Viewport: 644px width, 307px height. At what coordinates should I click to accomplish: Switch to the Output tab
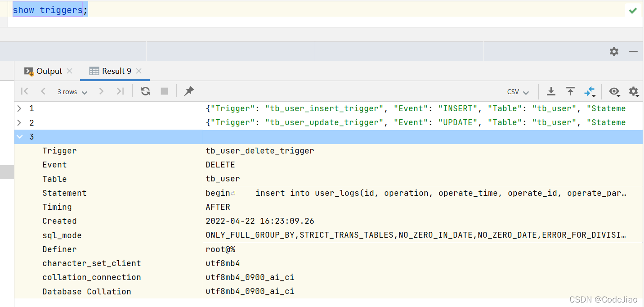(44, 71)
